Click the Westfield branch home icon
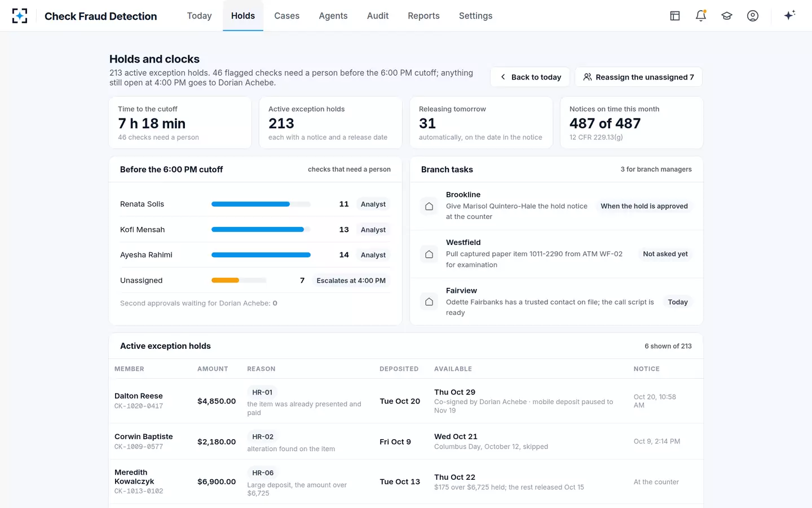The width and height of the screenshot is (812, 508). coord(429,254)
